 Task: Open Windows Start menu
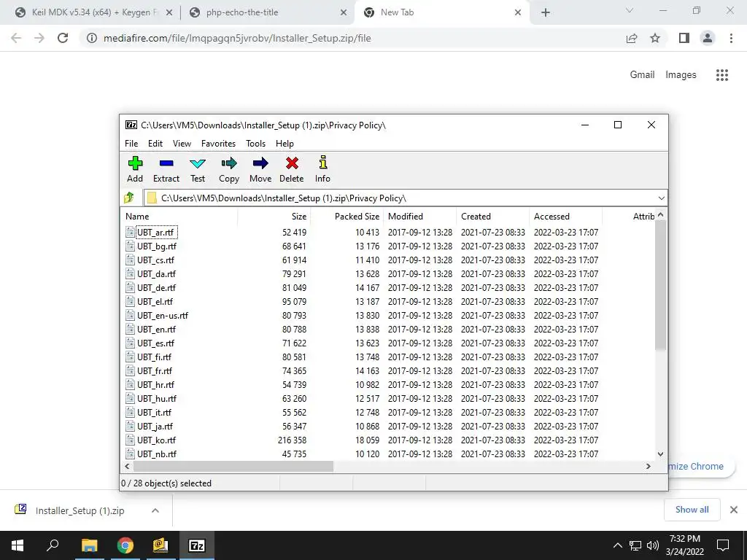(18, 545)
